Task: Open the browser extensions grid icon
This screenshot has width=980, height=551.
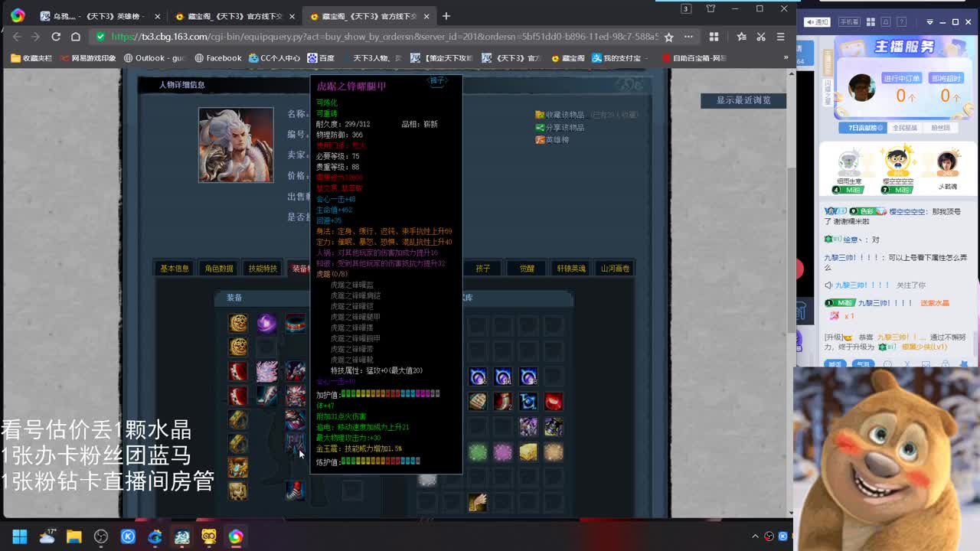Action: 714,37
